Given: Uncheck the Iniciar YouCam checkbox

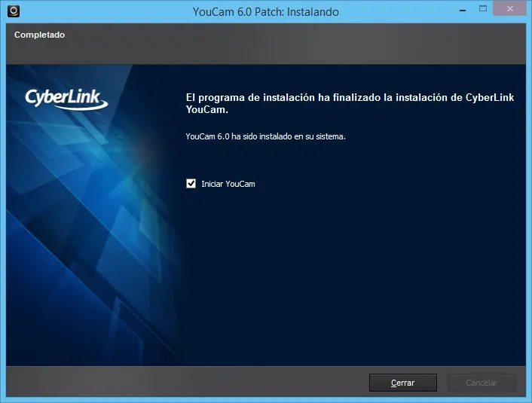Looking at the screenshot, I should [191, 184].
